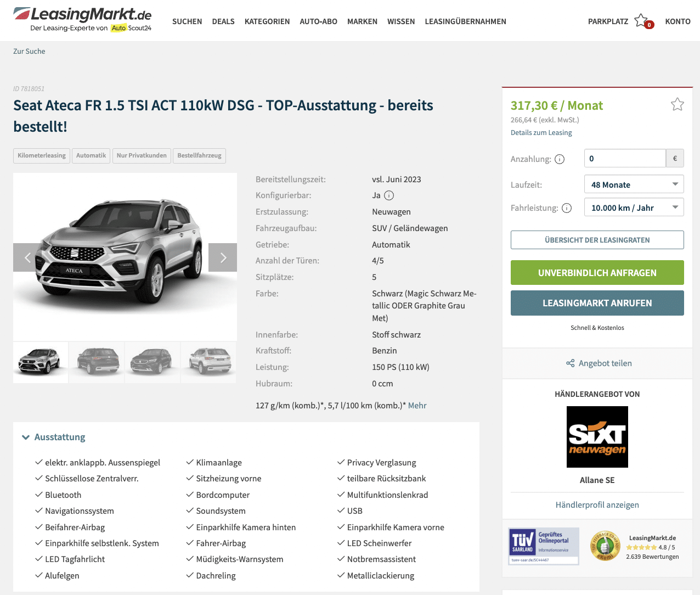Click the Sitzheizung vorne equipment item
The height and width of the screenshot is (595, 700).
(229, 479)
